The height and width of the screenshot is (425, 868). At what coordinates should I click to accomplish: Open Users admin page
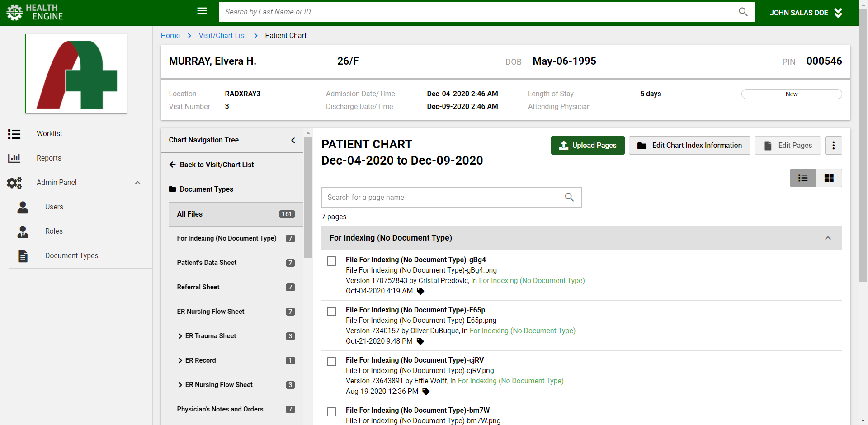(x=54, y=207)
